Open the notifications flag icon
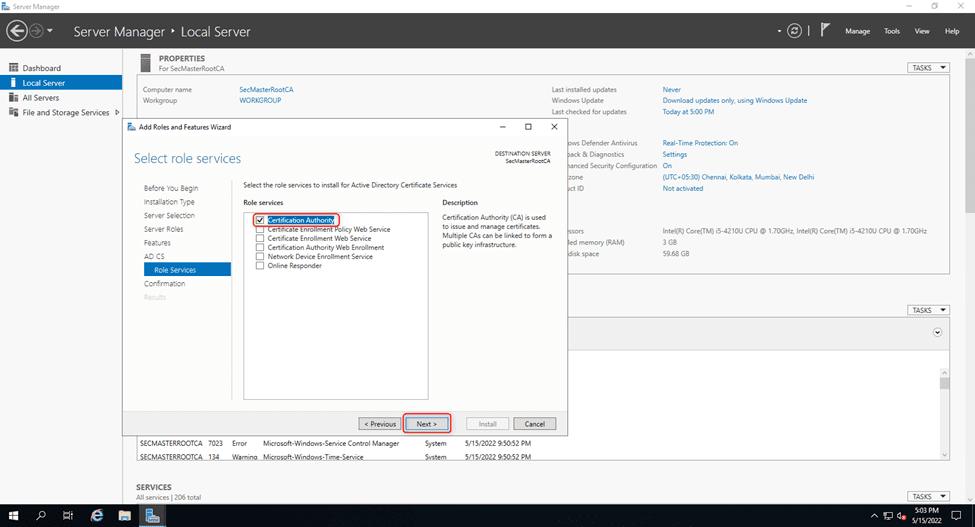 825,30
